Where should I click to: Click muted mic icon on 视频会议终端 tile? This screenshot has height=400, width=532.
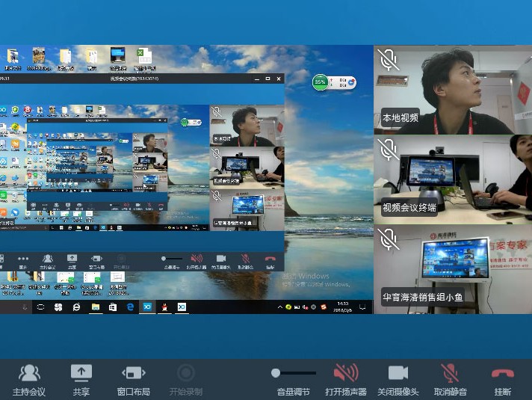387,150
